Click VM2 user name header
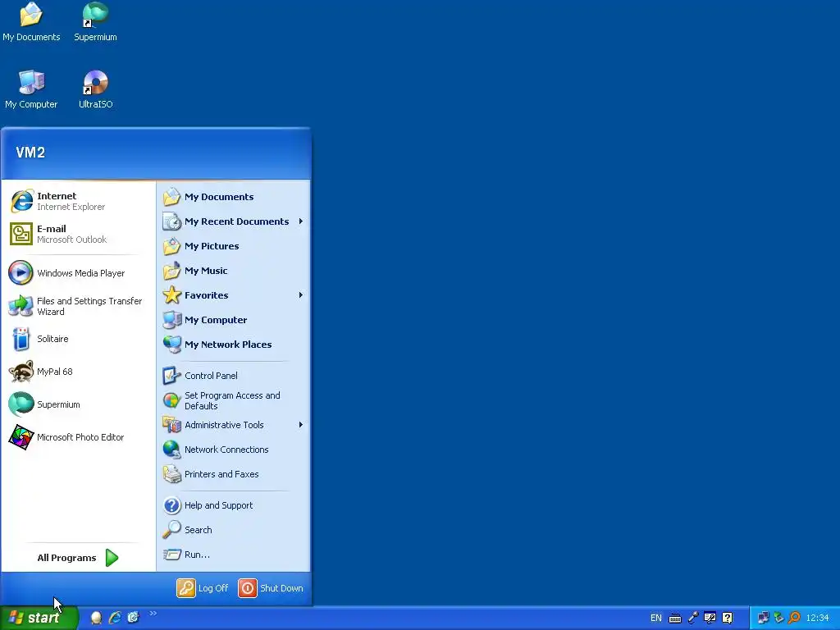Image resolution: width=840 pixels, height=630 pixels. pos(30,153)
